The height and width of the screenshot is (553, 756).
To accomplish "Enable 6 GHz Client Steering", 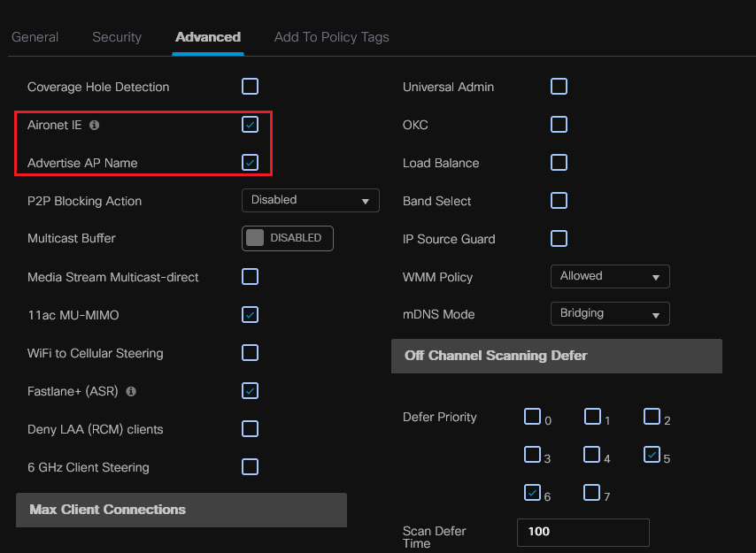I will 251,466.
